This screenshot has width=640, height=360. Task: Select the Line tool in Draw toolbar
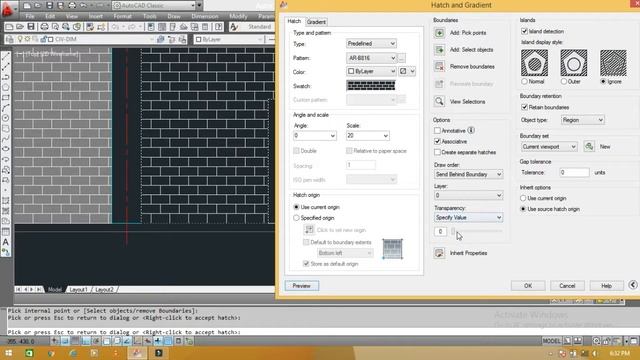[x=6, y=57]
